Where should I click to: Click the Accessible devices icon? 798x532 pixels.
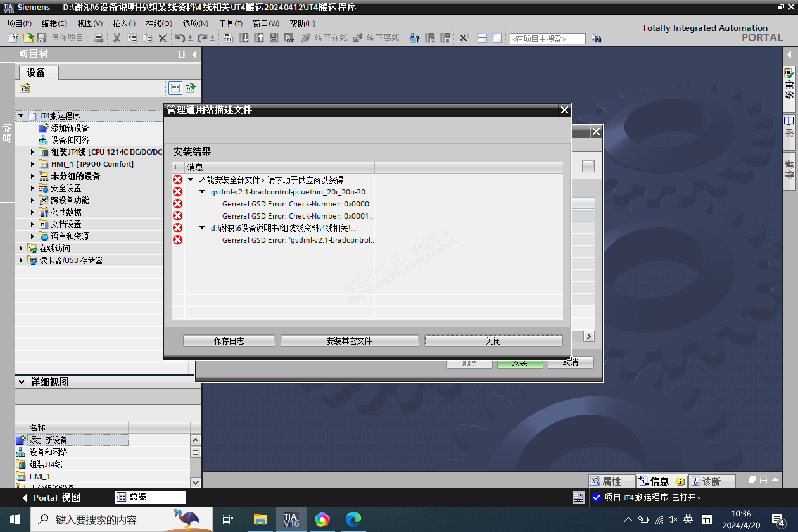click(x=414, y=38)
